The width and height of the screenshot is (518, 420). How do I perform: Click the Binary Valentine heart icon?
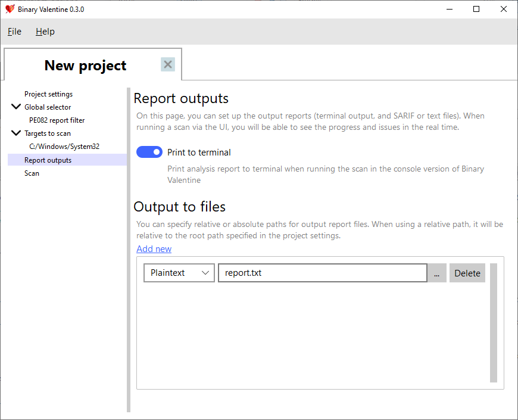pos(10,9)
